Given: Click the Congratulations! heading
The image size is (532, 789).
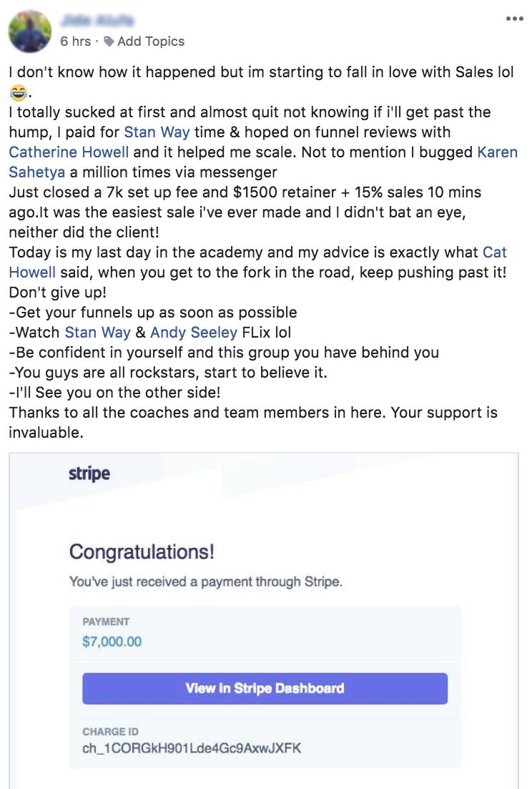Looking at the screenshot, I should (142, 552).
